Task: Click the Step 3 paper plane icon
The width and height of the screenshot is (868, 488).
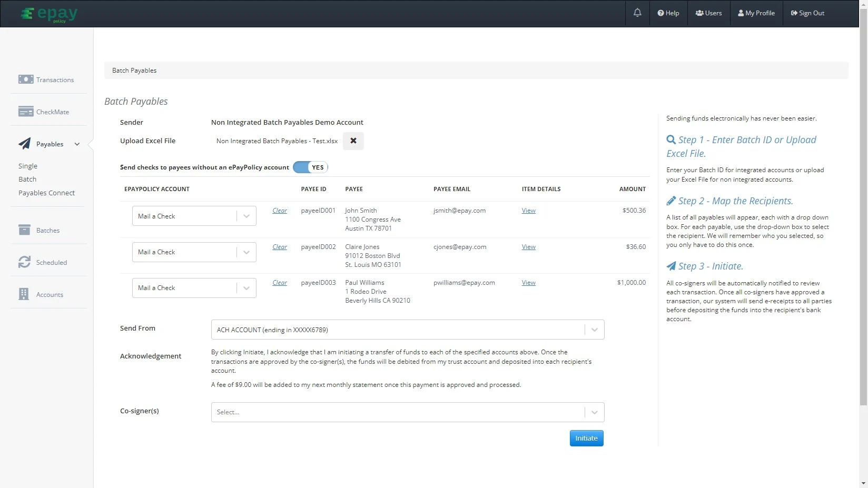Action: coord(671,266)
